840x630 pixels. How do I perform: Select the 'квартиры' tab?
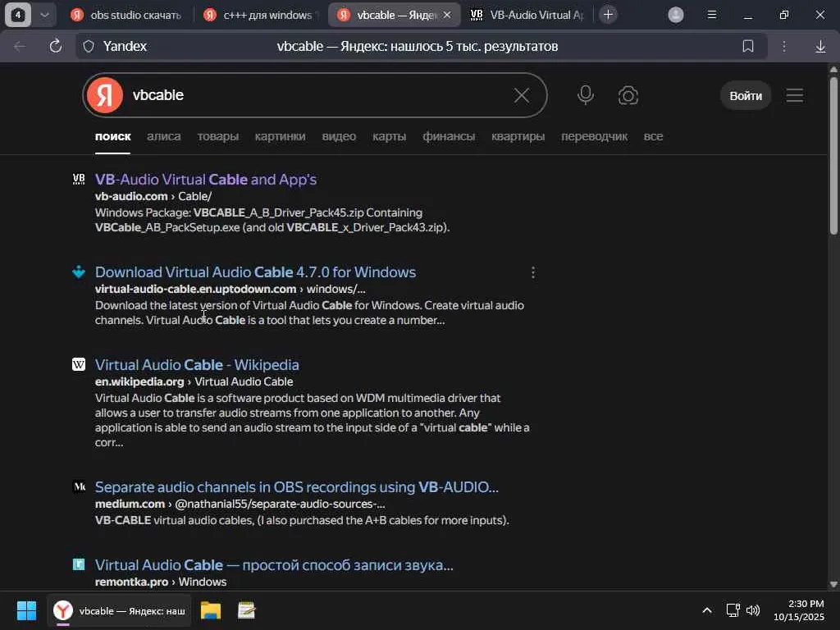[518, 137]
